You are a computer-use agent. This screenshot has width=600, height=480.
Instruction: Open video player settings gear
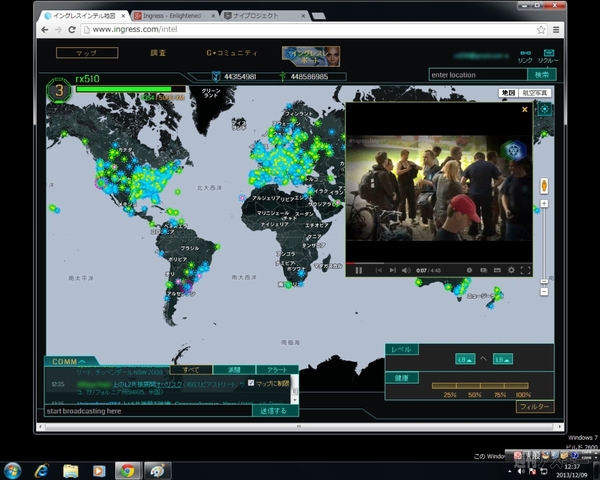[x=511, y=270]
